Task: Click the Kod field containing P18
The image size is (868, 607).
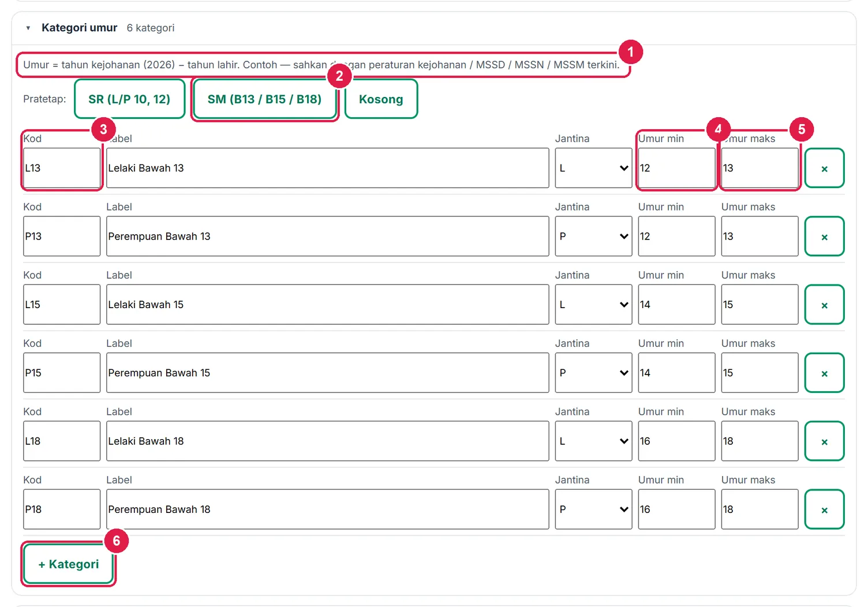Action: coord(62,509)
